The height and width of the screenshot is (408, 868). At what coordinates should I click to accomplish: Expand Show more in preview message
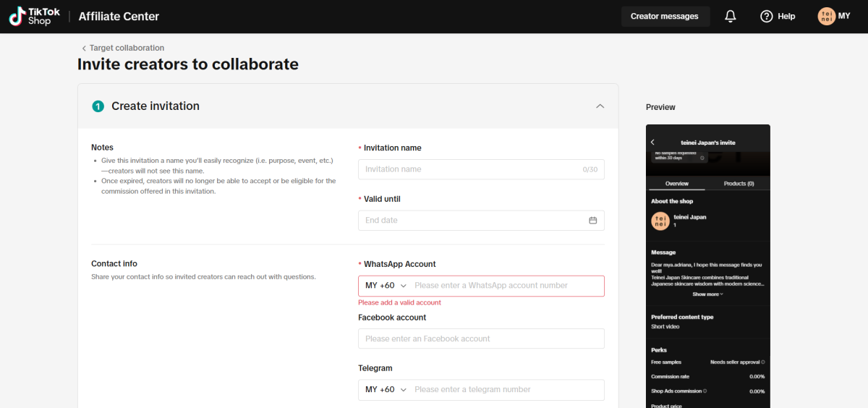[707, 294]
